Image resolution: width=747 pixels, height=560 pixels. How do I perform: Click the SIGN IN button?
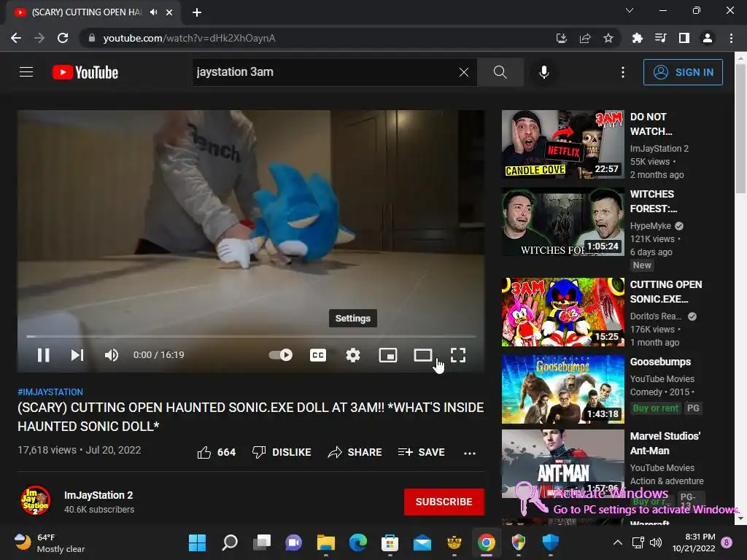pyautogui.click(x=683, y=72)
